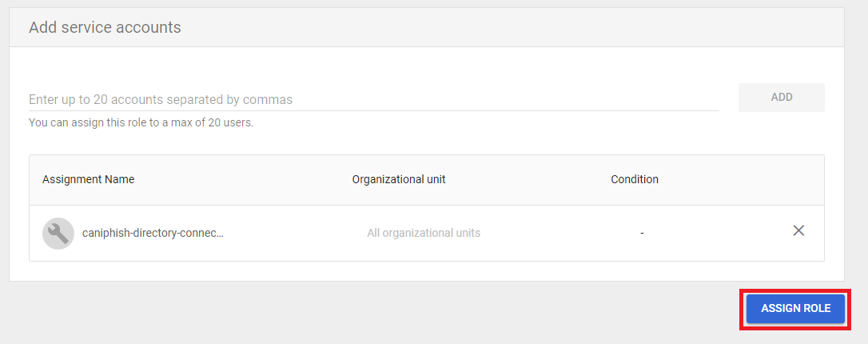
Task: Click the wrench service account icon
Action: point(58,234)
